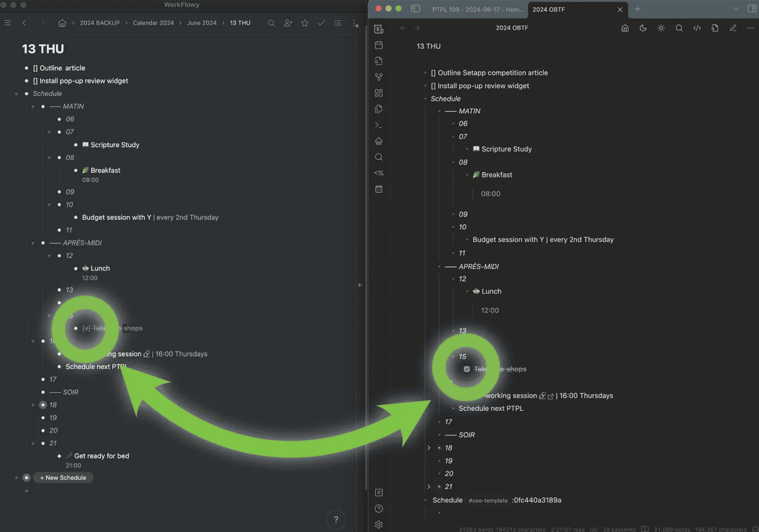Screen dimensions: 759x532
Task: Click the + New Schedule button
Action: coord(63,478)
